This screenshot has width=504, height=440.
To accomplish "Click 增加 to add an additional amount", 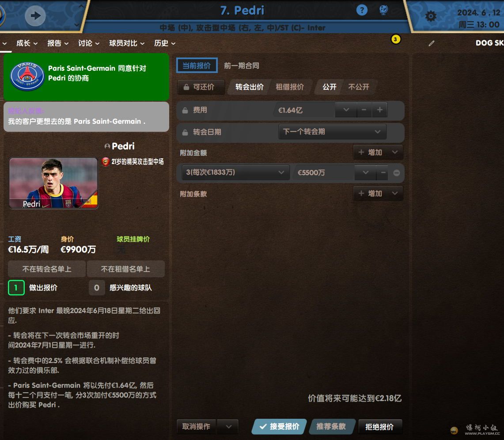I will 370,152.
